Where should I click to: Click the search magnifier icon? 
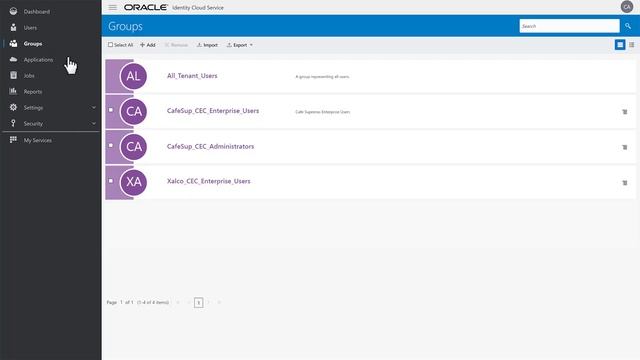click(x=628, y=26)
